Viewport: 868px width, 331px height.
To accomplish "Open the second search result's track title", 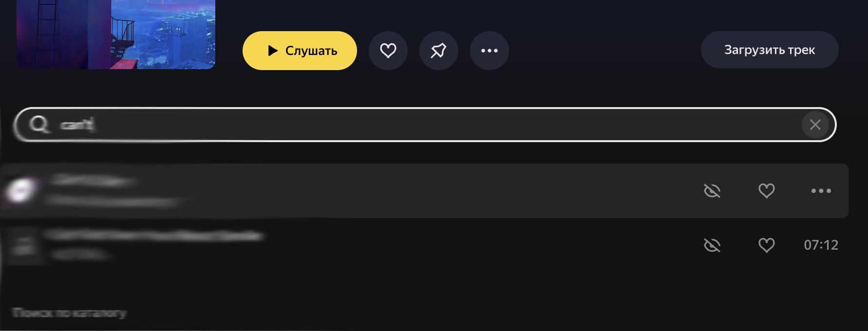I will (x=153, y=236).
